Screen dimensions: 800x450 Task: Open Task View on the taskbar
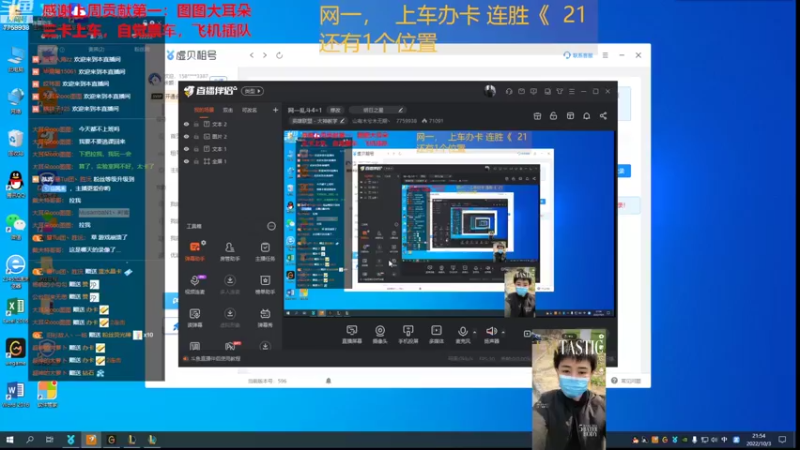pos(49,439)
